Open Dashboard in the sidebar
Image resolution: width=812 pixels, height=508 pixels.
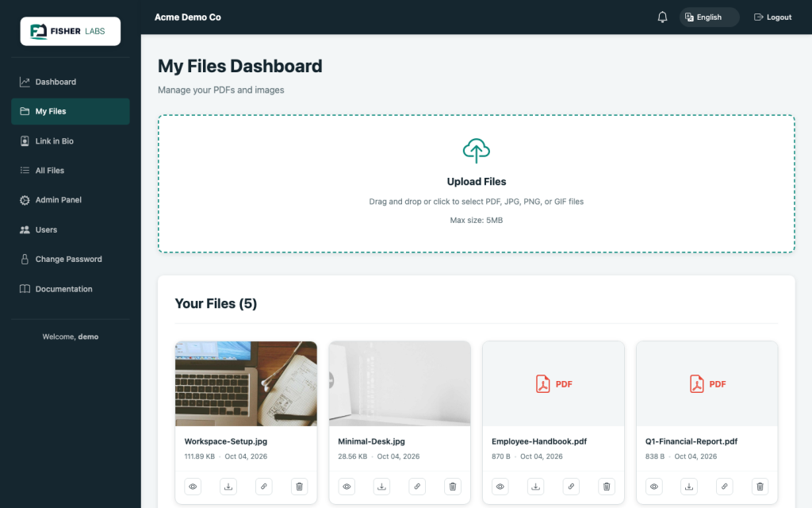tap(71, 82)
